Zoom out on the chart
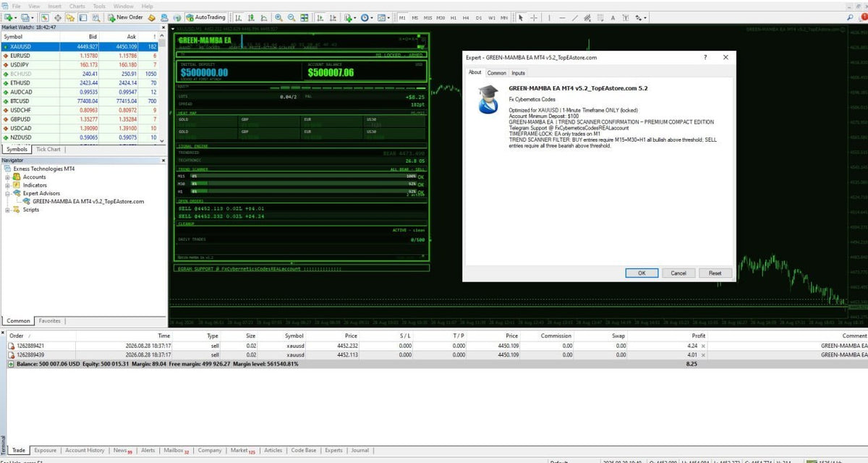This screenshot has height=463, width=868. pyautogui.click(x=291, y=17)
